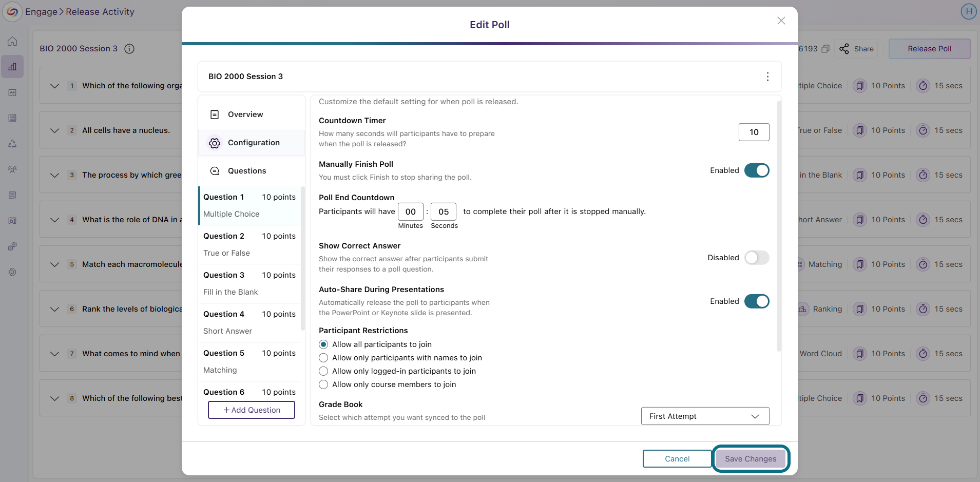Select Allow only course members to join
Screen dimensions: 980x482
click(x=323, y=384)
